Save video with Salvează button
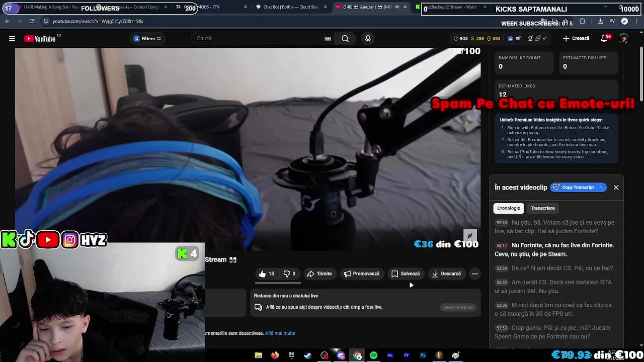644x362 pixels. [405, 274]
